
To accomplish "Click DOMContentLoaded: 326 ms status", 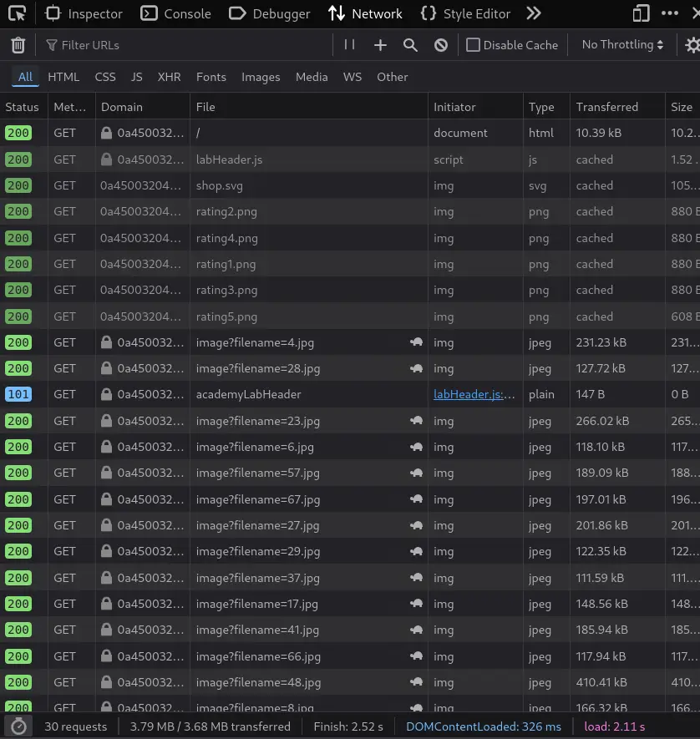I will [x=483, y=726].
